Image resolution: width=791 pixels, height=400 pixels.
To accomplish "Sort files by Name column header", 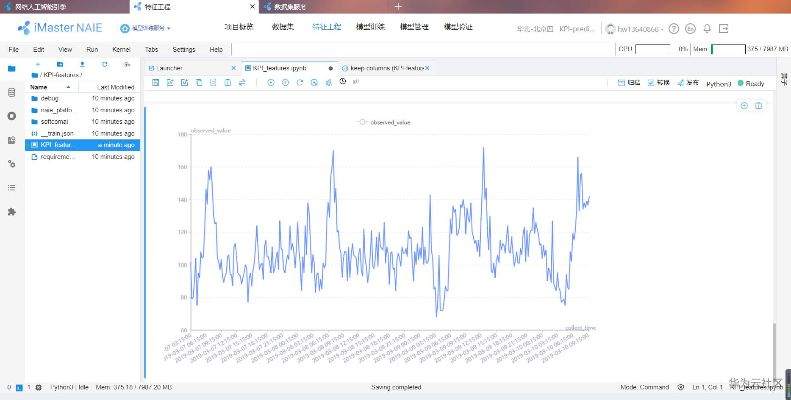I will point(40,87).
